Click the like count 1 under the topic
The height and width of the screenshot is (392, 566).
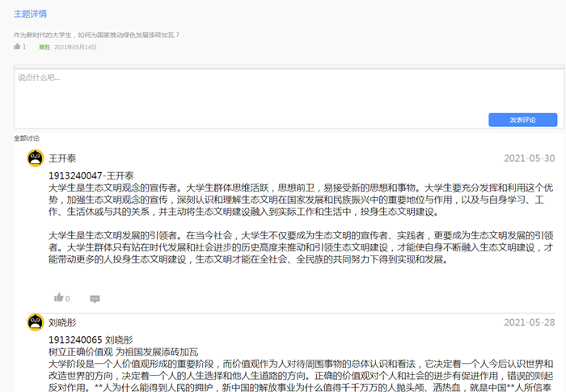24,47
